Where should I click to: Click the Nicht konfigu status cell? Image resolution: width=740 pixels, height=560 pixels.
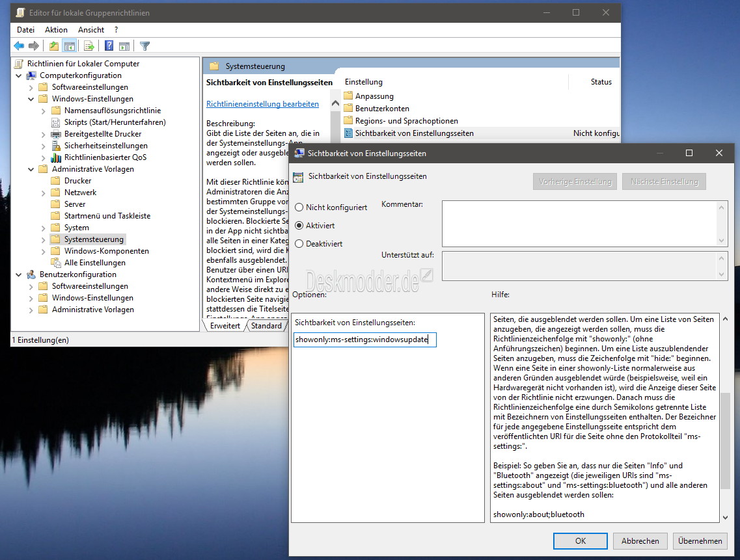pyautogui.click(x=596, y=133)
